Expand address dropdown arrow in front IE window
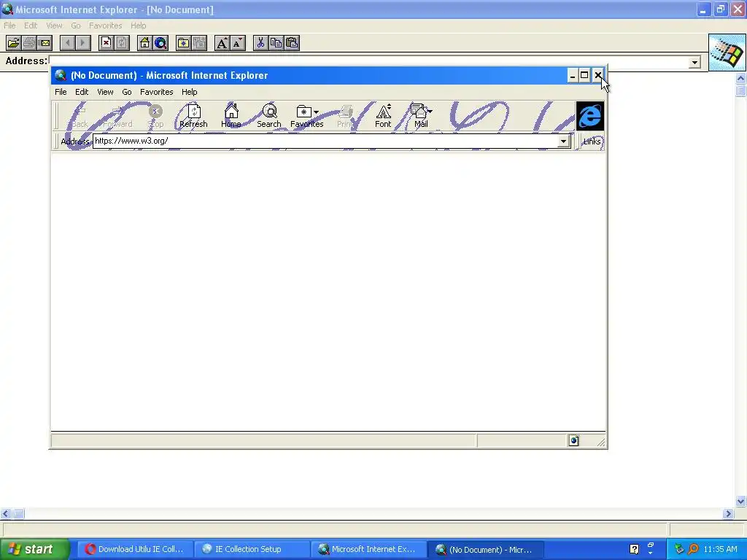 (x=564, y=141)
